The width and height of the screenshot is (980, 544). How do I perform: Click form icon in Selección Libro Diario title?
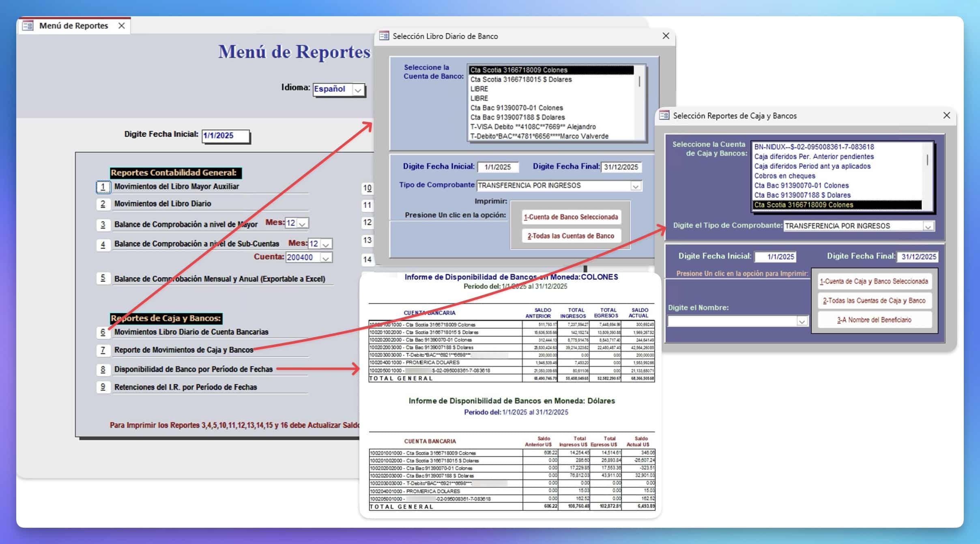pyautogui.click(x=384, y=36)
